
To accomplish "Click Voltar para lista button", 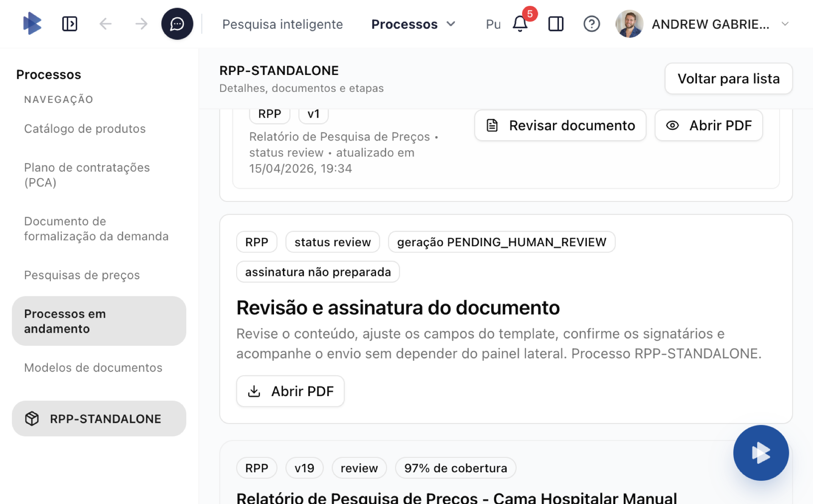I will tap(728, 79).
